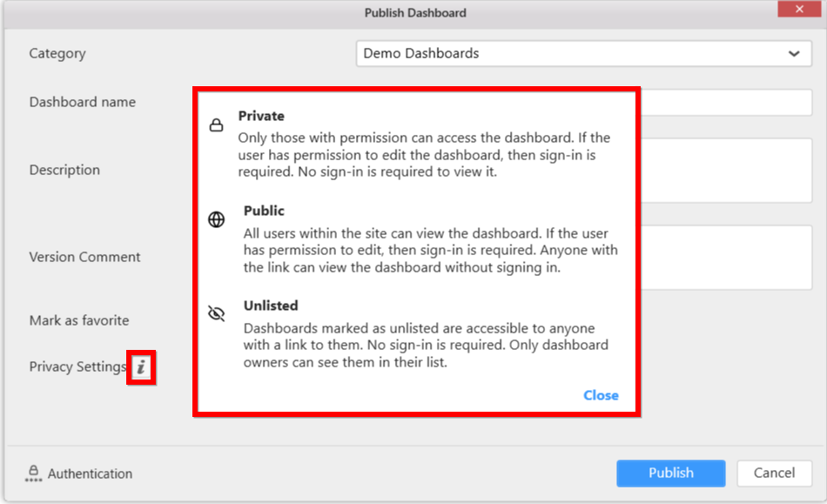Click the Publish Dashboard title bar
This screenshot has width=827, height=504.
click(x=415, y=13)
